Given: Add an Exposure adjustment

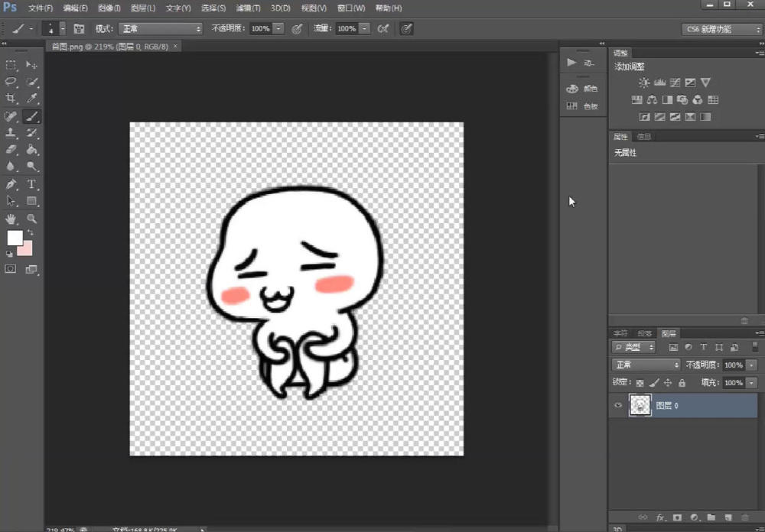Looking at the screenshot, I should [x=690, y=83].
